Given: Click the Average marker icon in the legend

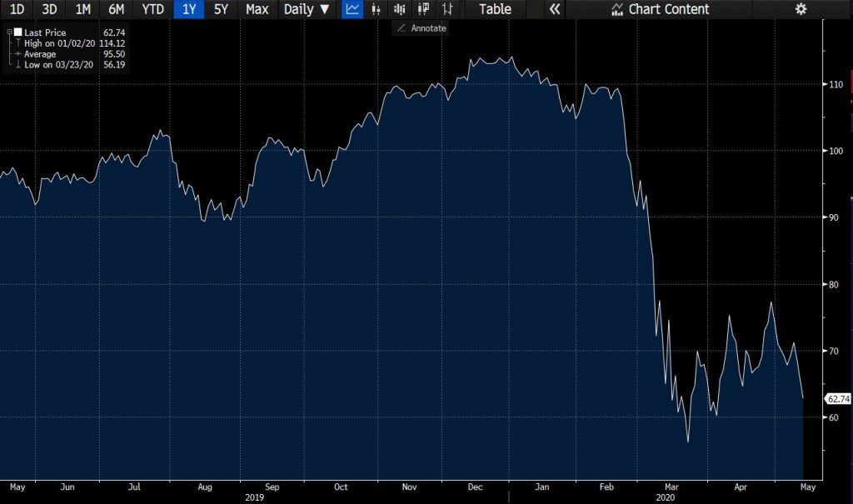Looking at the screenshot, I should 18,54.
